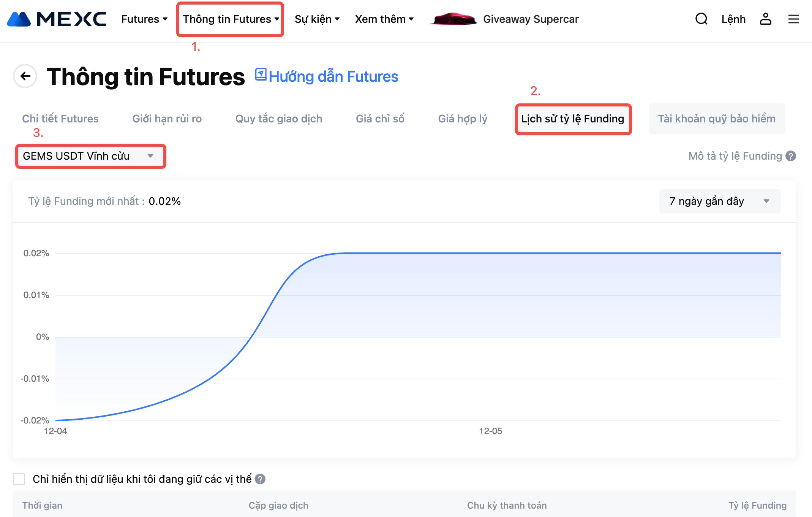The height and width of the screenshot is (517, 812).
Task: Expand the 7 ngày gần đây range dropdown
Action: [x=719, y=201]
